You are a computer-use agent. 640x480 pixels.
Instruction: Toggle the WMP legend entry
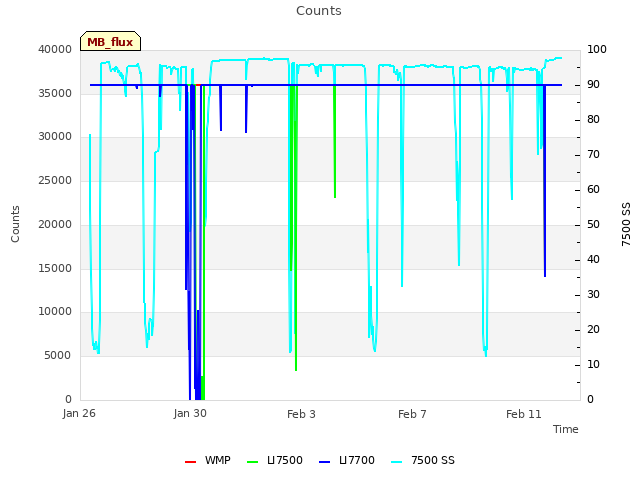208,460
